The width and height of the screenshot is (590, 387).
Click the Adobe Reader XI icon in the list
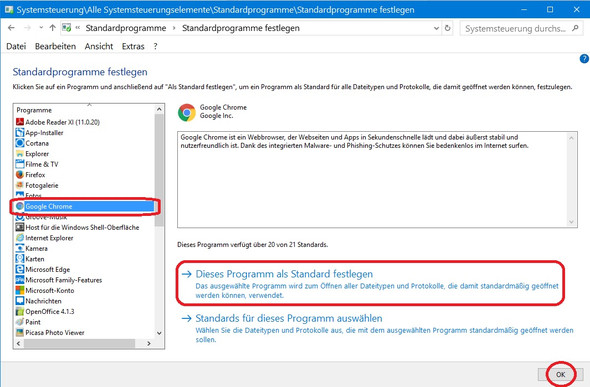click(x=20, y=122)
